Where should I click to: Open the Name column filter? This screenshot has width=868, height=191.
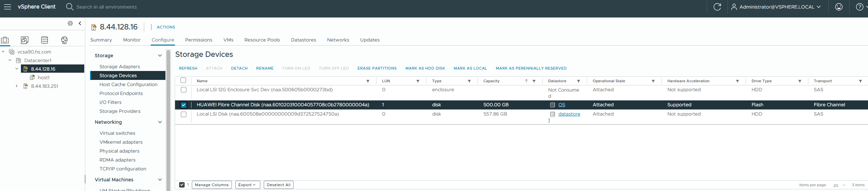pos(368,81)
